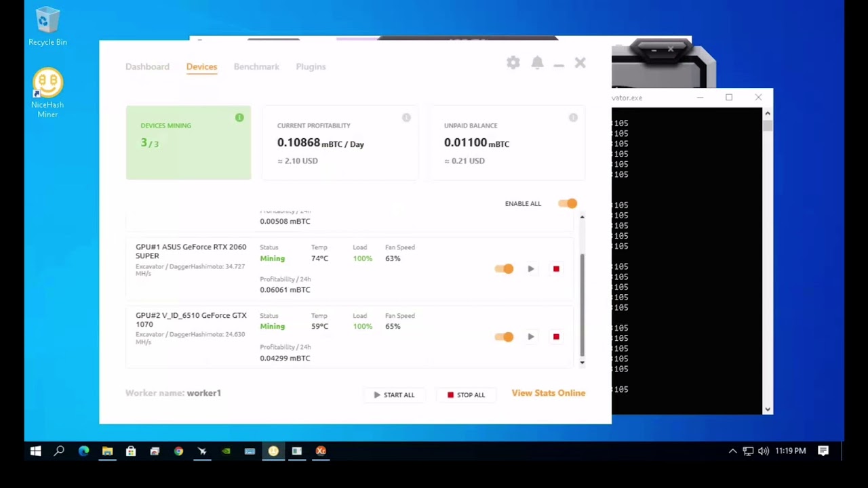Open the View Stats Online link
Image resolution: width=868 pixels, height=488 pixels.
(x=549, y=393)
